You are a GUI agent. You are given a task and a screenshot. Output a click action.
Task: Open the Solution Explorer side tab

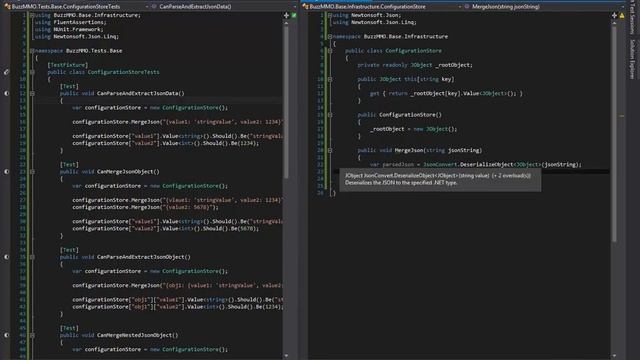(632, 59)
